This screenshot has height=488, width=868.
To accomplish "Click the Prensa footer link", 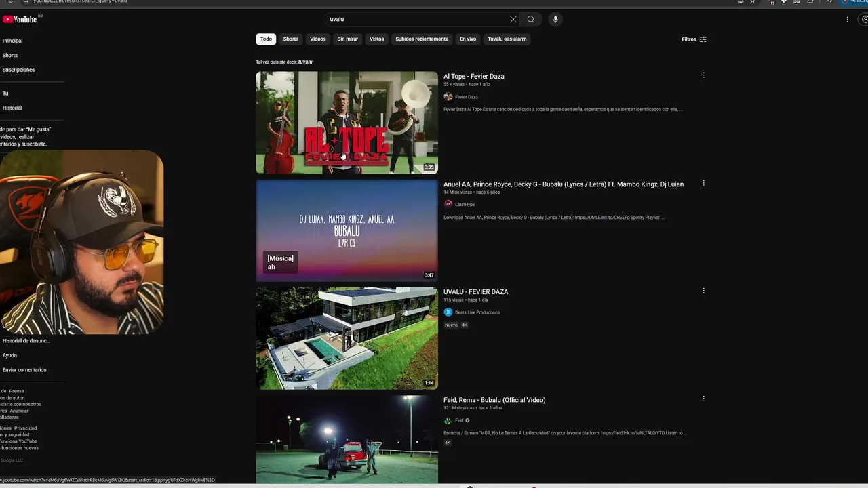I will pyautogui.click(x=17, y=391).
